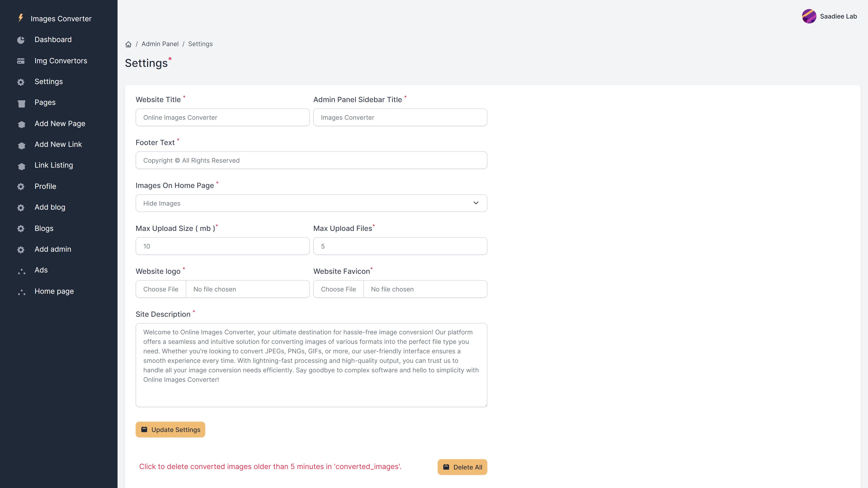Click the Footer Text input field
868x488 pixels.
click(x=311, y=160)
